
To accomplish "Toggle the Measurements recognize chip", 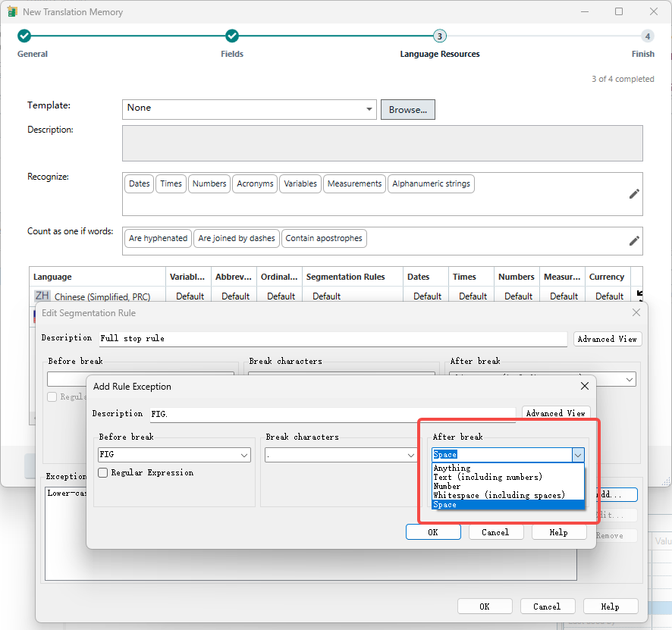I will pyautogui.click(x=354, y=183).
